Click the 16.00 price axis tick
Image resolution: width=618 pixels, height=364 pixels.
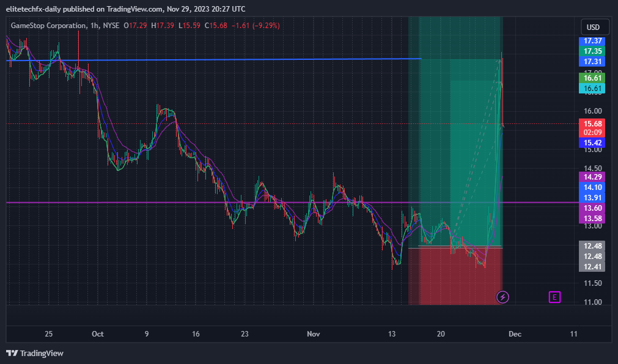[593, 111]
